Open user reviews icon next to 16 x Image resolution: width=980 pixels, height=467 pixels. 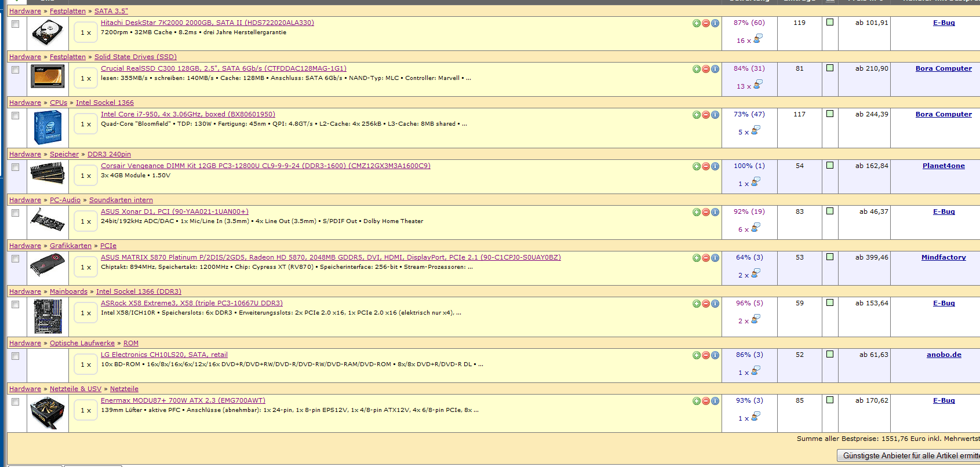coord(757,39)
